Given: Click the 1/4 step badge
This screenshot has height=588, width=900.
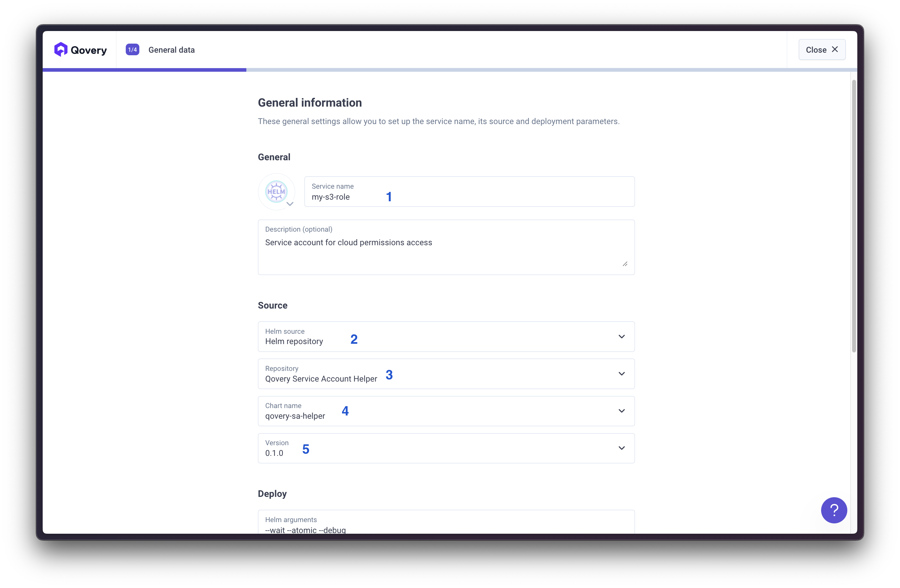Looking at the screenshot, I should 132,49.
